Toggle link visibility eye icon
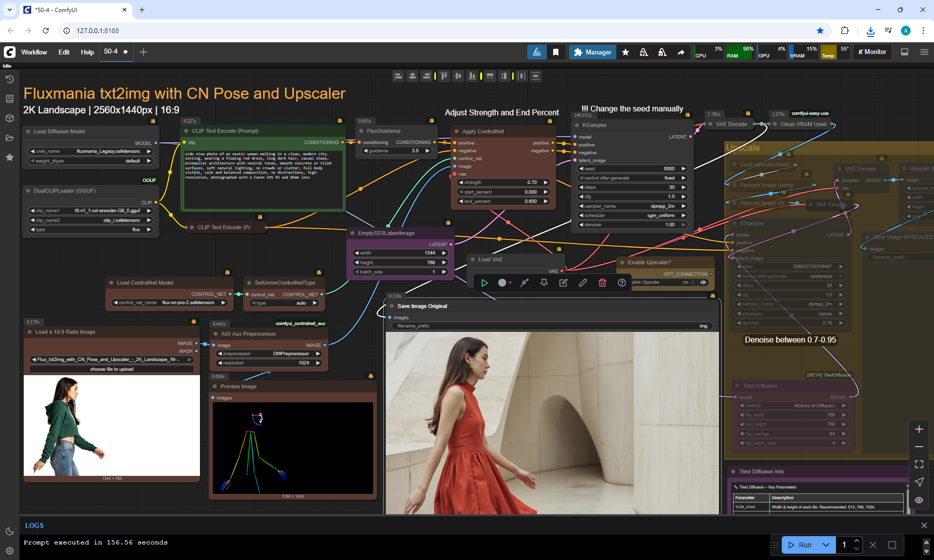 (x=919, y=500)
